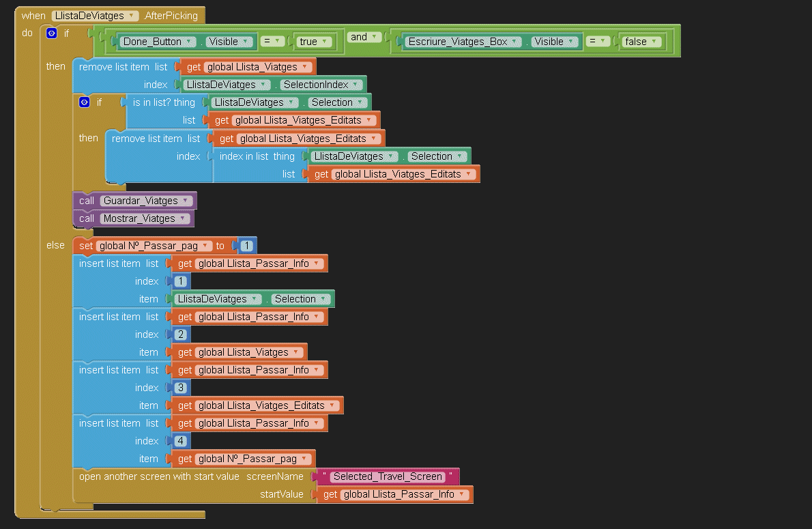Viewport: 812px width, 529px height.
Task: Select the call Guardar_Viatges procedure block
Action: click(87, 201)
